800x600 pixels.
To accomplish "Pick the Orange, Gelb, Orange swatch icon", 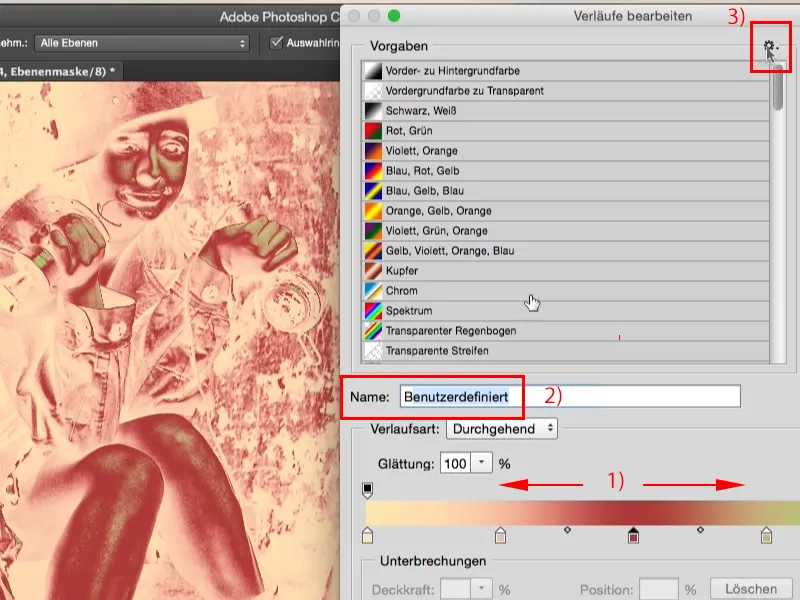I will click(373, 210).
